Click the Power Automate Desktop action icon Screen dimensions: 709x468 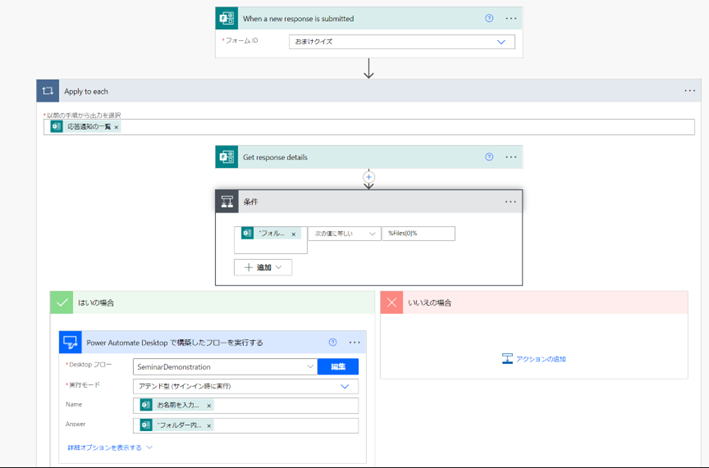(70, 342)
